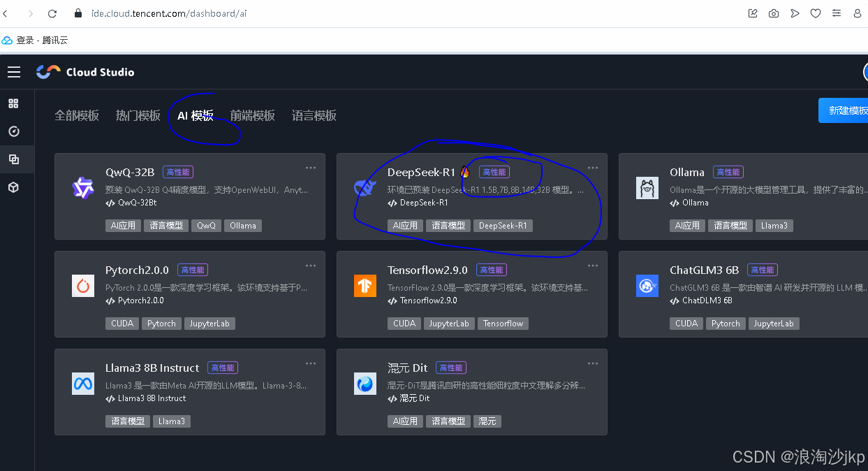Click the Pytorch2.0.0 flame logo
Screen dimensions: 868x471
tap(83, 286)
